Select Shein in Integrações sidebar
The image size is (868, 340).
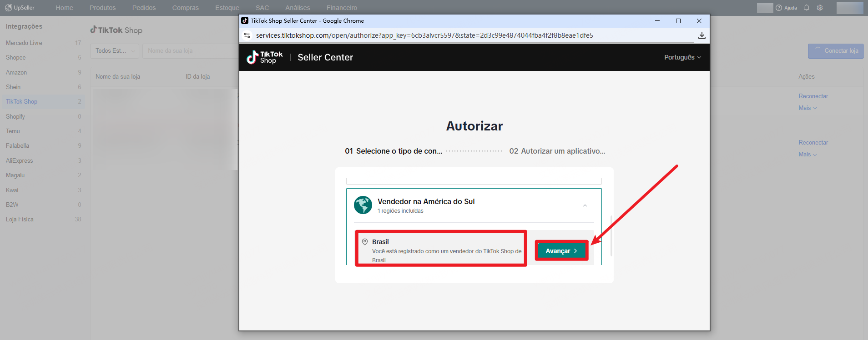pyautogui.click(x=43, y=87)
